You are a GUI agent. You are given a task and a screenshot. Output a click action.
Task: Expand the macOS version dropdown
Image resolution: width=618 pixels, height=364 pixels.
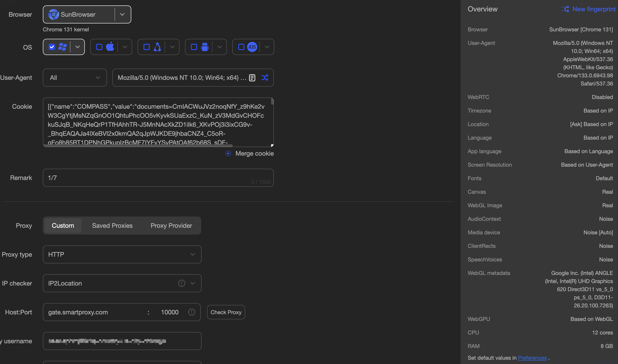(125, 47)
